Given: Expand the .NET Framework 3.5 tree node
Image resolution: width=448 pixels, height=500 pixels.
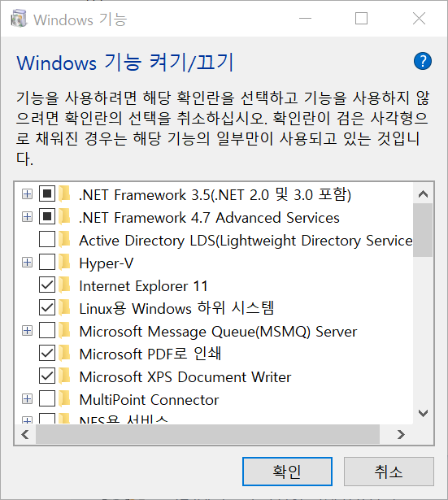Looking at the screenshot, I should (x=27, y=194).
